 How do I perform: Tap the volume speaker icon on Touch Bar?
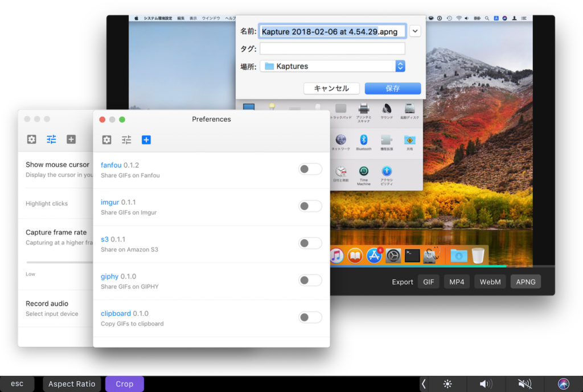[x=486, y=384]
